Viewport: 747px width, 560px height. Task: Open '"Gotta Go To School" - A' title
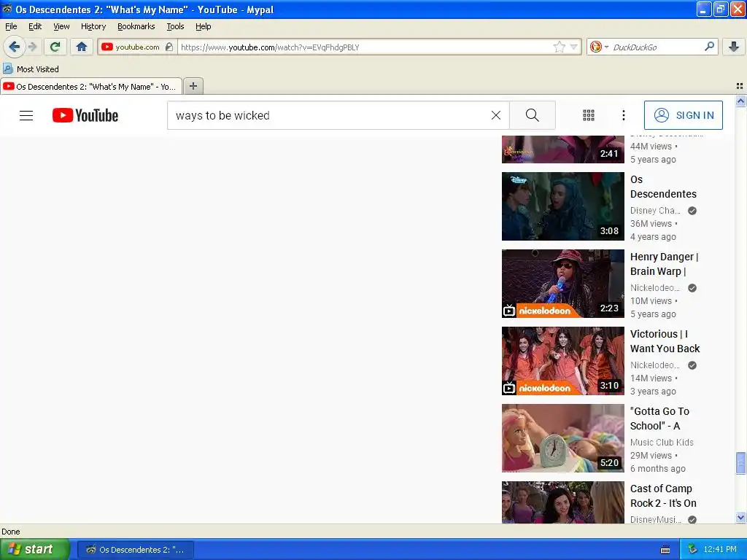click(x=659, y=418)
